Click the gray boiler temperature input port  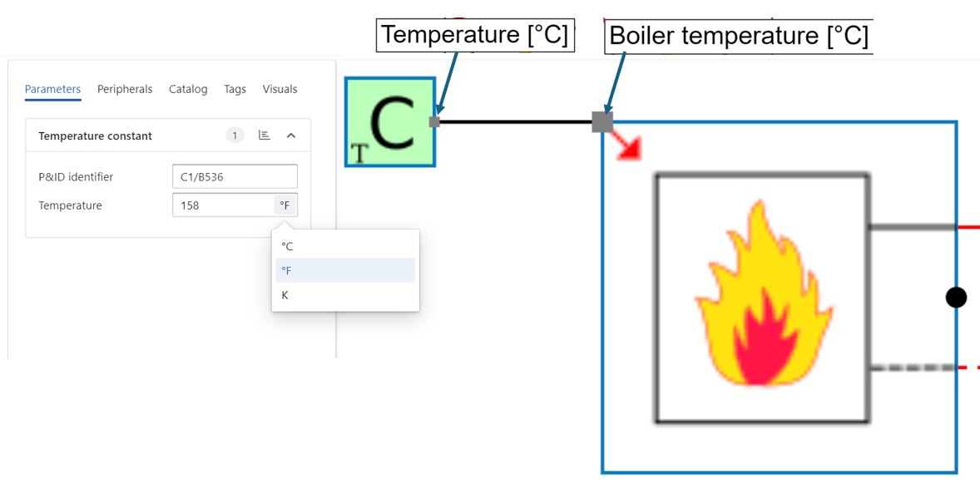click(602, 122)
